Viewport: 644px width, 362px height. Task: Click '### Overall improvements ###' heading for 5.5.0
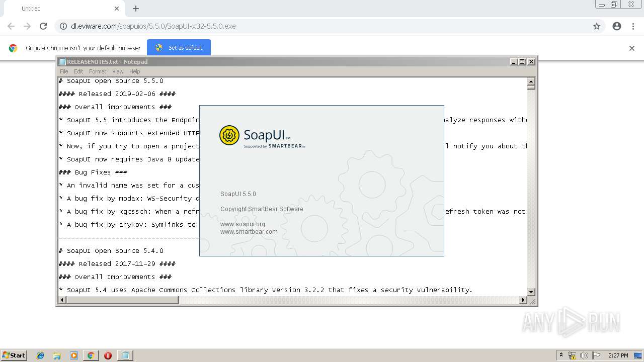pyautogui.click(x=115, y=107)
